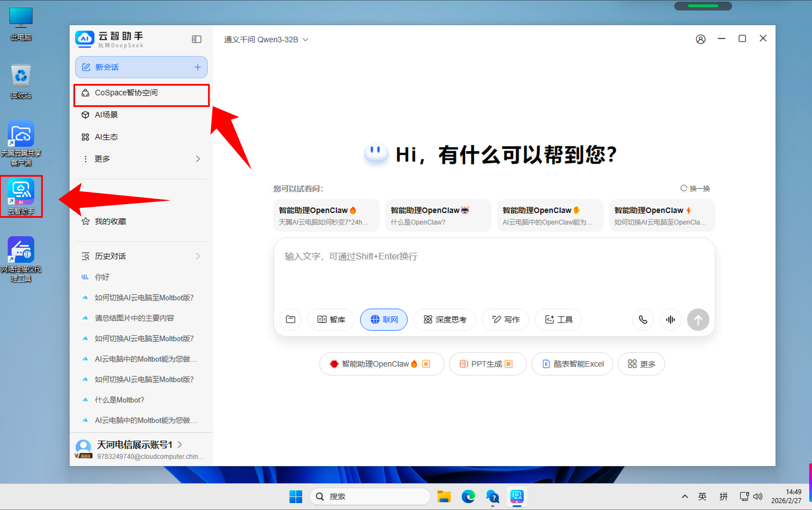Open Microsoft Edge from taskbar

(468, 496)
